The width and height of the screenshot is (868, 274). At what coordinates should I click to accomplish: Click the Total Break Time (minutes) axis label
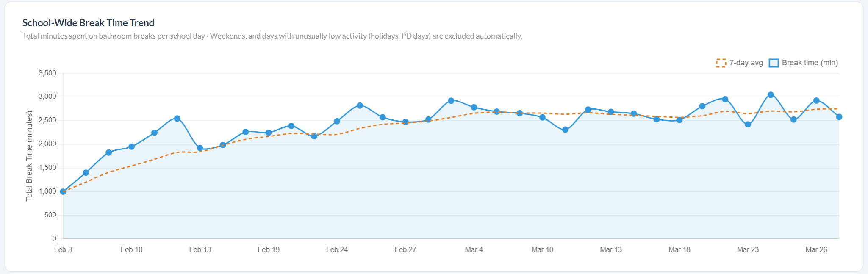point(29,156)
